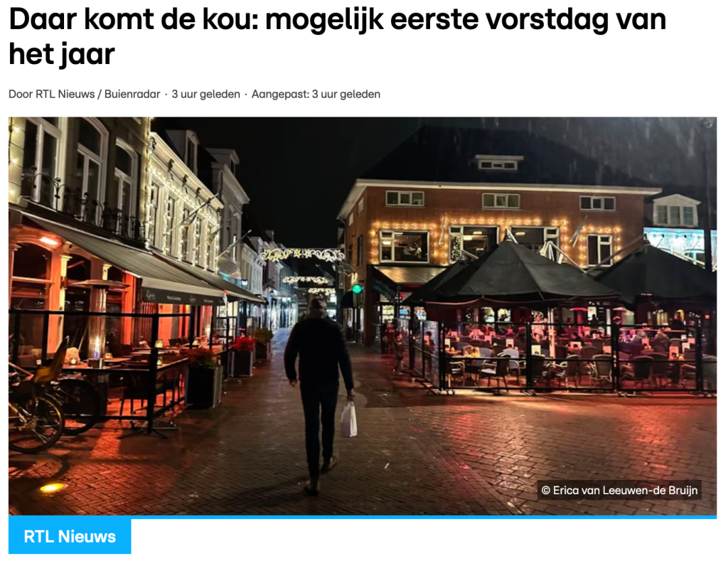Click the parked bicycle in the photo
728x563 pixels.
35,409
